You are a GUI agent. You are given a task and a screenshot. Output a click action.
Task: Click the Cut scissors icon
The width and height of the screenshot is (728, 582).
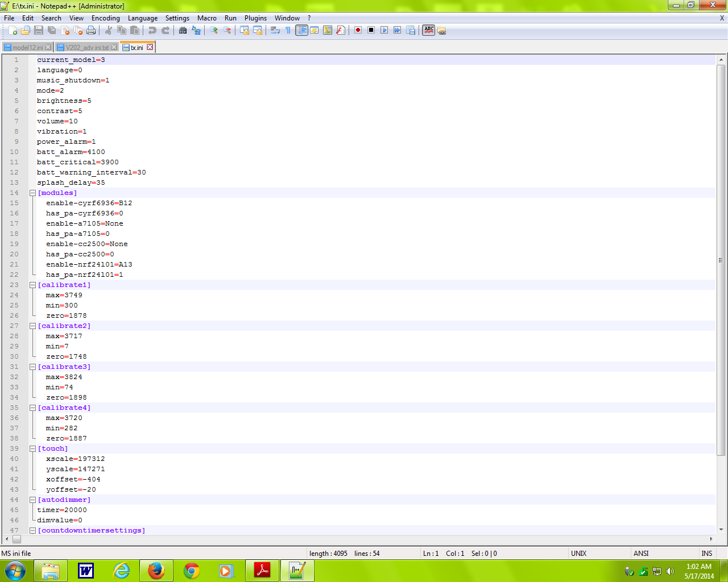[x=109, y=30]
